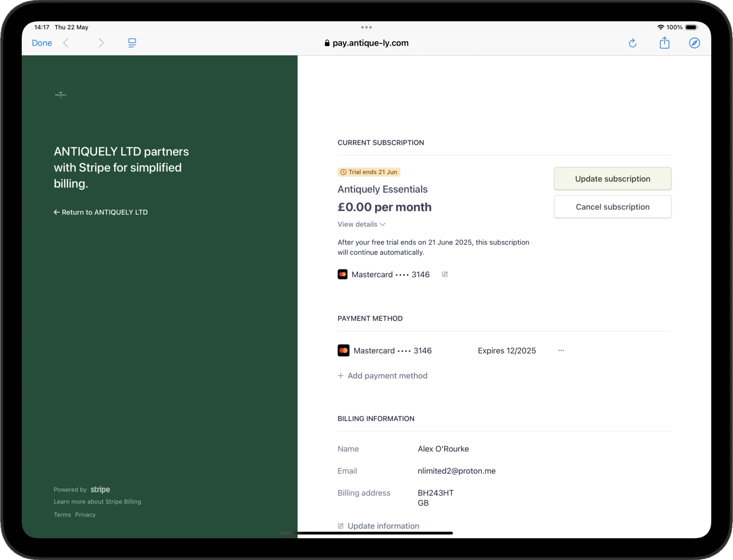This screenshot has width=733, height=560.
Task: Click the Trial ends 21 Jun badge
Action: [x=369, y=172]
